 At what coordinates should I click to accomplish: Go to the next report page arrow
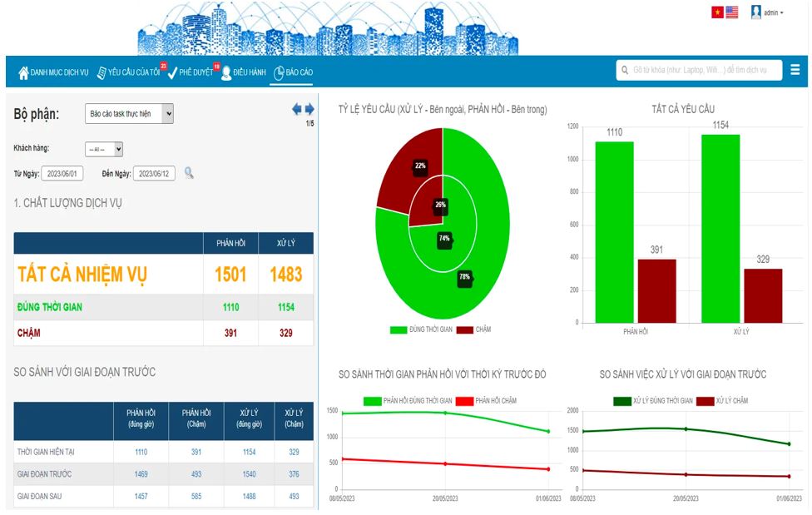309,110
